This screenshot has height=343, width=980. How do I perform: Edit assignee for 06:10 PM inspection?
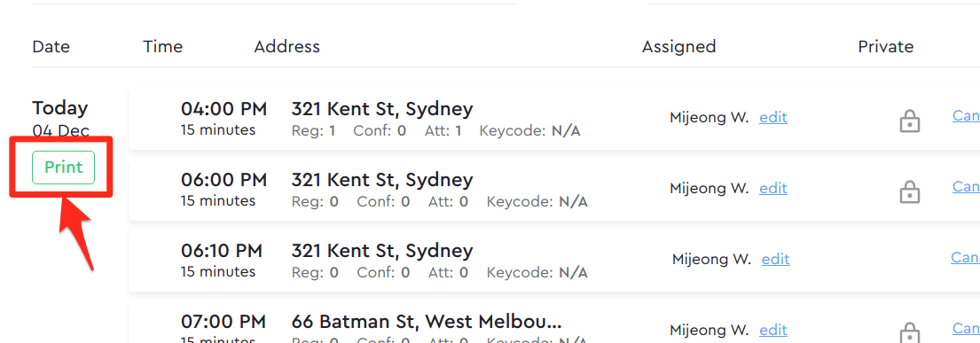776,259
